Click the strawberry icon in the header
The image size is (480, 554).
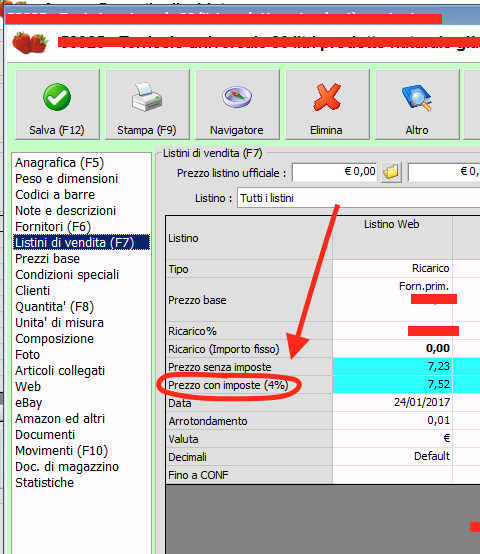tap(30, 42)
